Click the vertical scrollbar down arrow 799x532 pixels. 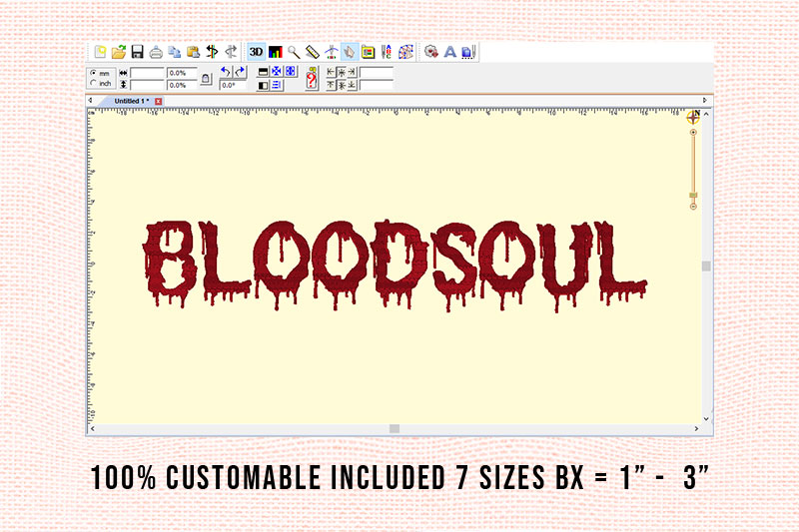click(x=706, y=419)
